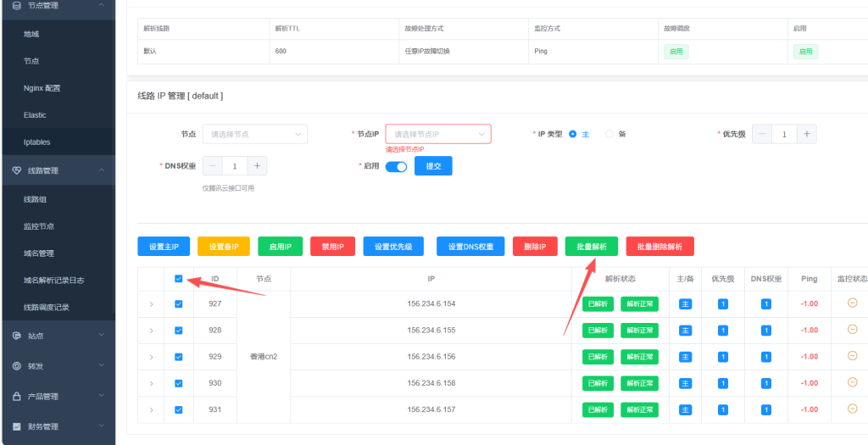
Task: Expand row details for ID 927
Action: 151,303
